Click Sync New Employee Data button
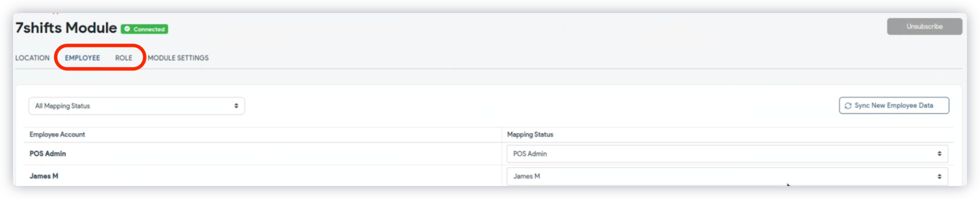 (894, 105)
